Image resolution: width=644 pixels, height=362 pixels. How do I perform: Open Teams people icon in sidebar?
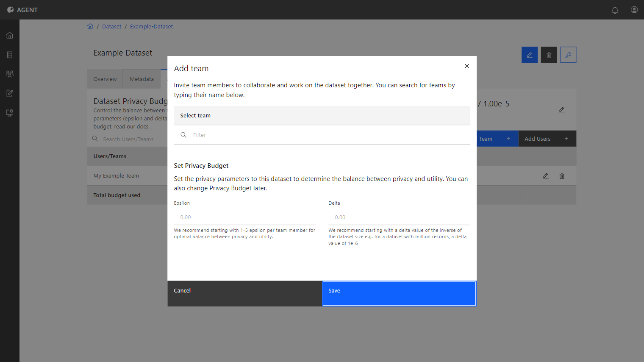10,74
